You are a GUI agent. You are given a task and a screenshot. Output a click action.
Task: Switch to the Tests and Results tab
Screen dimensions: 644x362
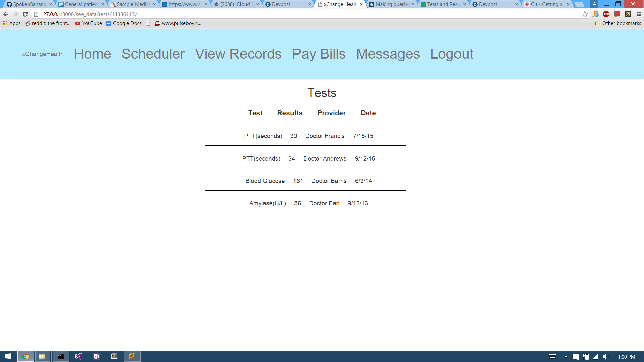[x=443, y=4]
